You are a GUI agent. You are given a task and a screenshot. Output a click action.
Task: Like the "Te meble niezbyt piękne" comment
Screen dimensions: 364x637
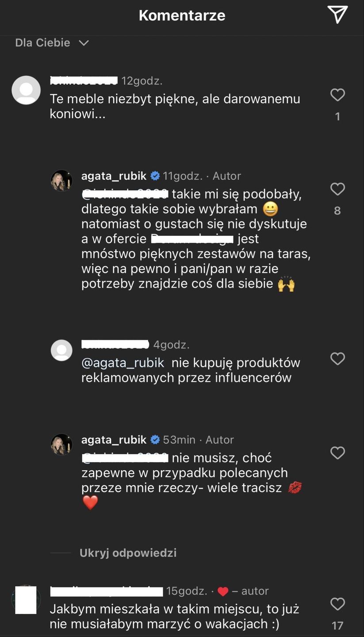pos(337,95)
